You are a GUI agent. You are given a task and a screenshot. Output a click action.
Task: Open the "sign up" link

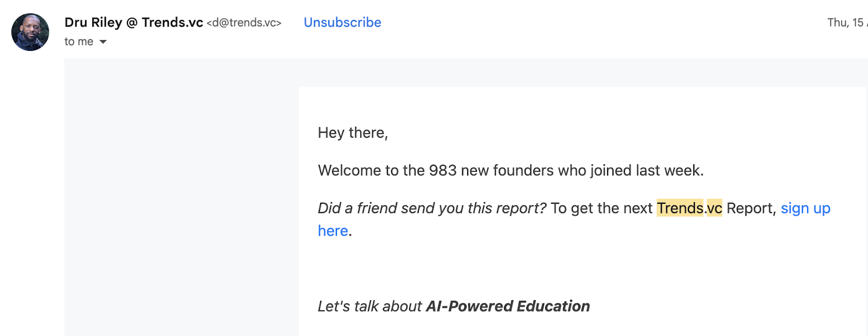point(805,208)
